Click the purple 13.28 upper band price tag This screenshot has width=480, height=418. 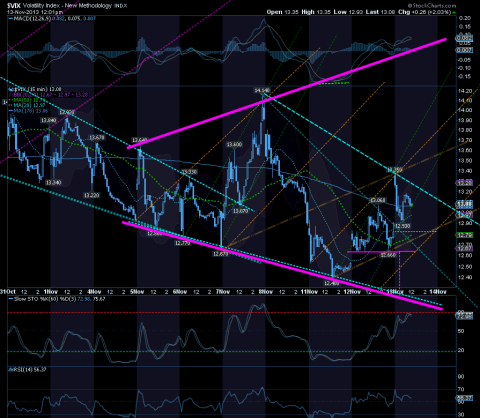(465, 183)
